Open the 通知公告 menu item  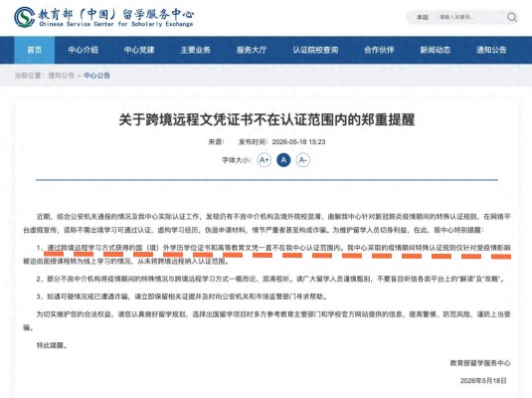click(491, 50)
